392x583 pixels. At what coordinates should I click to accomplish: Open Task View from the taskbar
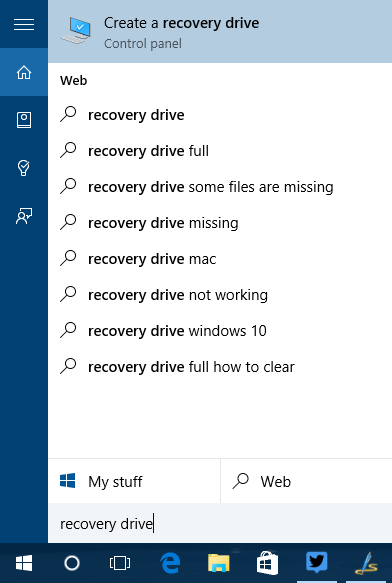(x=120, y=563)
